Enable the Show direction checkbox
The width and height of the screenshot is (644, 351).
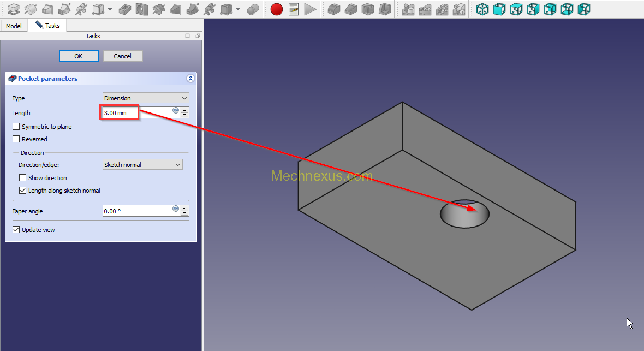[22, 177]
